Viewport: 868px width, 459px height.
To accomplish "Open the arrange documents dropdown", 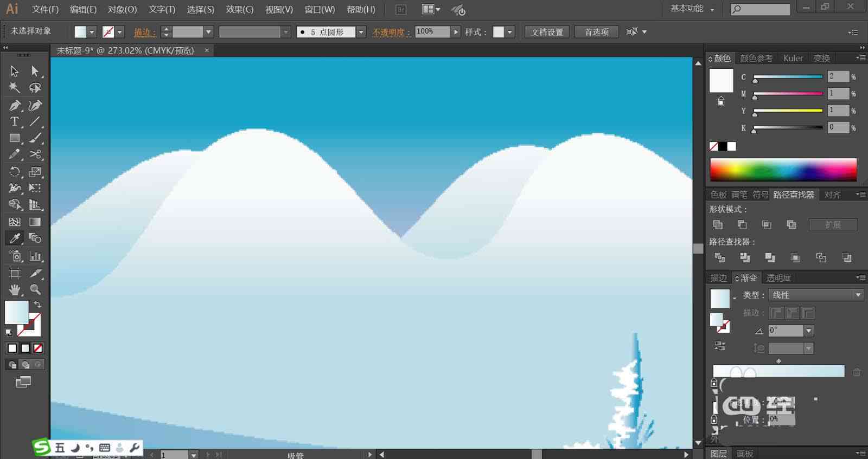I will click(431, 9).
